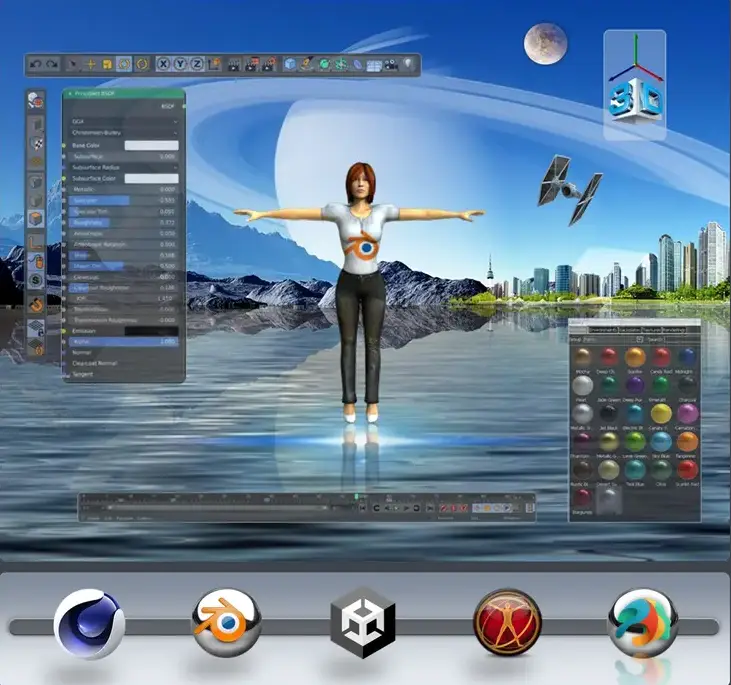This screenshot has width=731, height=685.
Task: Click the Base Color swatch
Action: tap(152, 145)
